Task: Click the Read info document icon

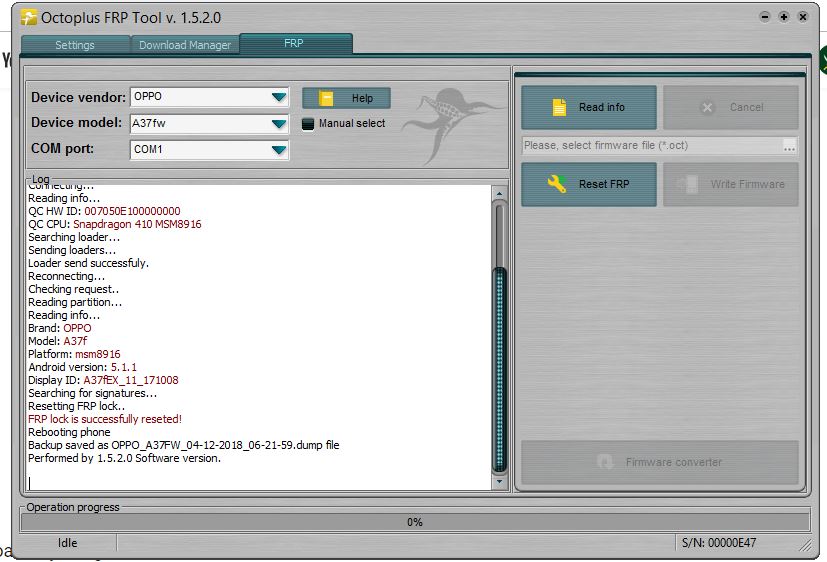Action: click(x=559, y=107)
